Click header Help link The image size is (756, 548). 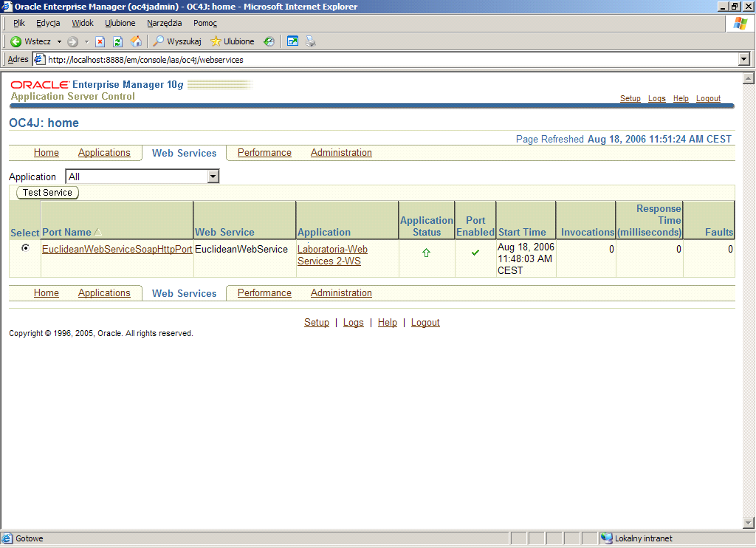(681, 98)
